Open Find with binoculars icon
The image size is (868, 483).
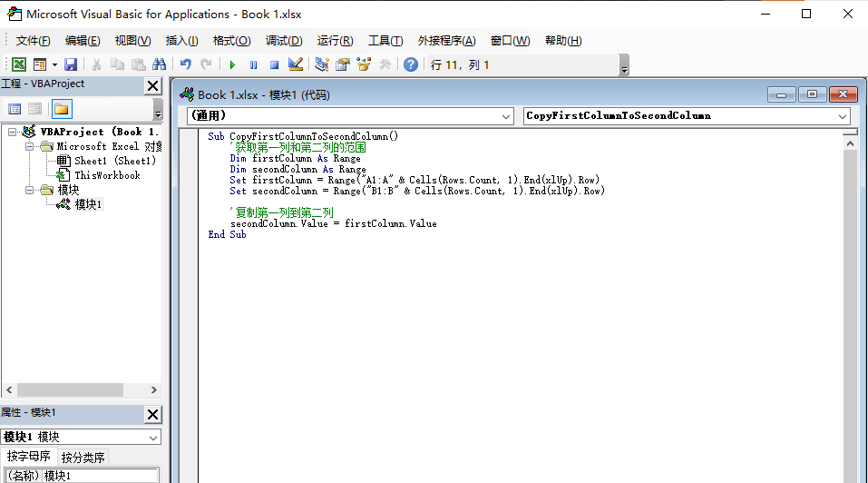point(160,64)
